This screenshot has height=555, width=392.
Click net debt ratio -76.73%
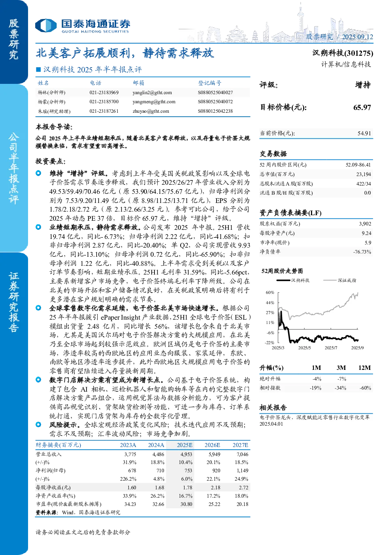(362, 252)
